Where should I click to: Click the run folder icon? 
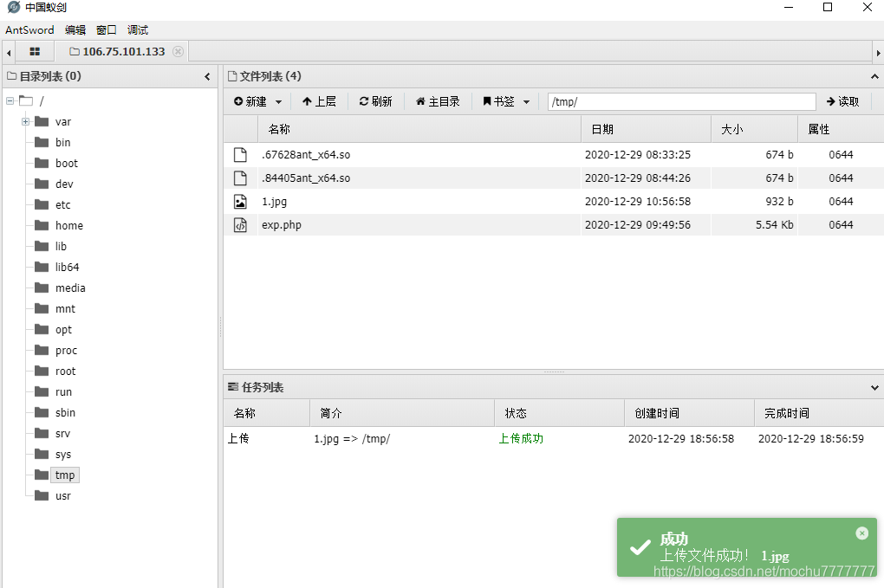pyautogui.click(x=42, y=392)
